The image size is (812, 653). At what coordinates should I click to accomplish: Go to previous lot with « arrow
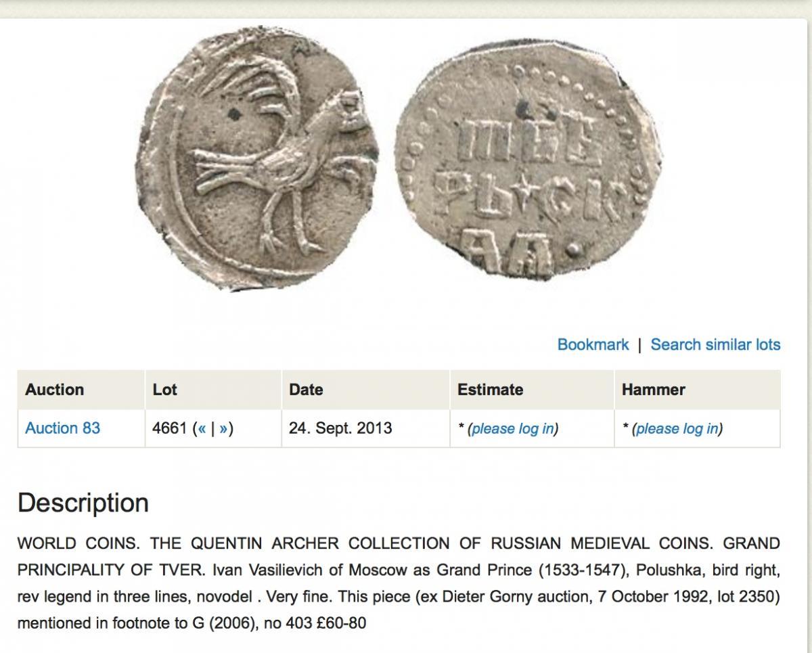[x=202, y=428]
